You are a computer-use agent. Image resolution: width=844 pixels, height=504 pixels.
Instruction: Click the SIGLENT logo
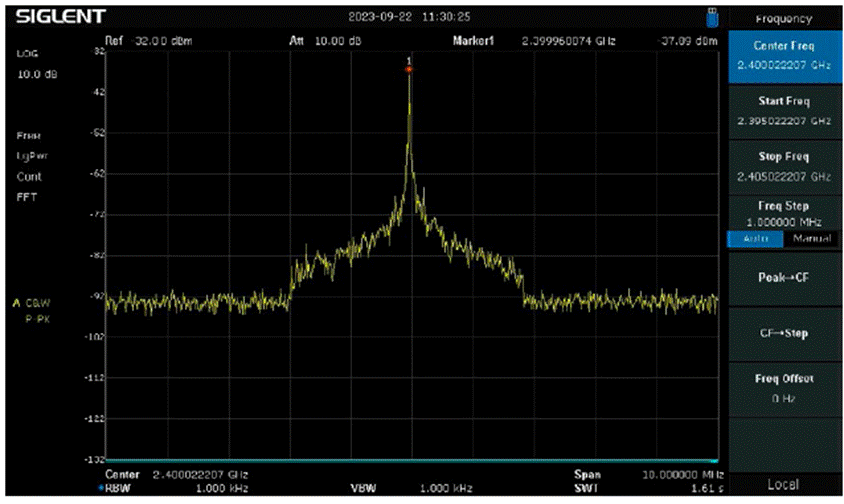coord(57,17)
